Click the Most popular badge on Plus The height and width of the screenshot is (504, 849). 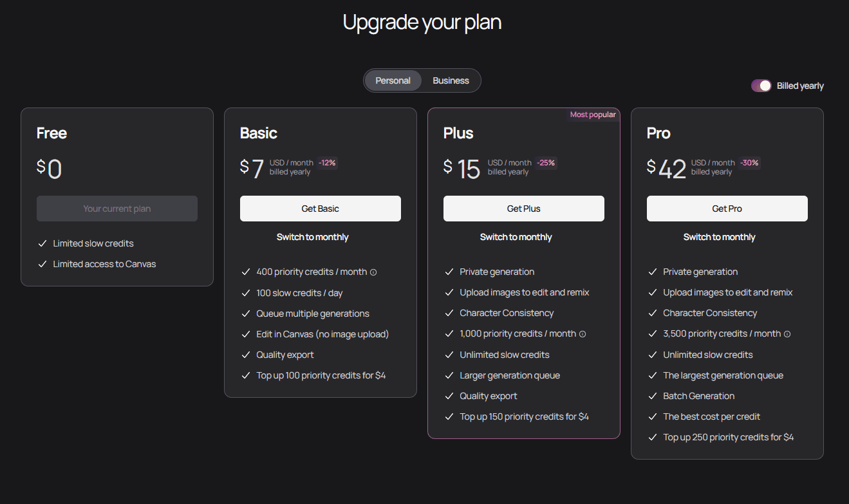click(593, 115)
